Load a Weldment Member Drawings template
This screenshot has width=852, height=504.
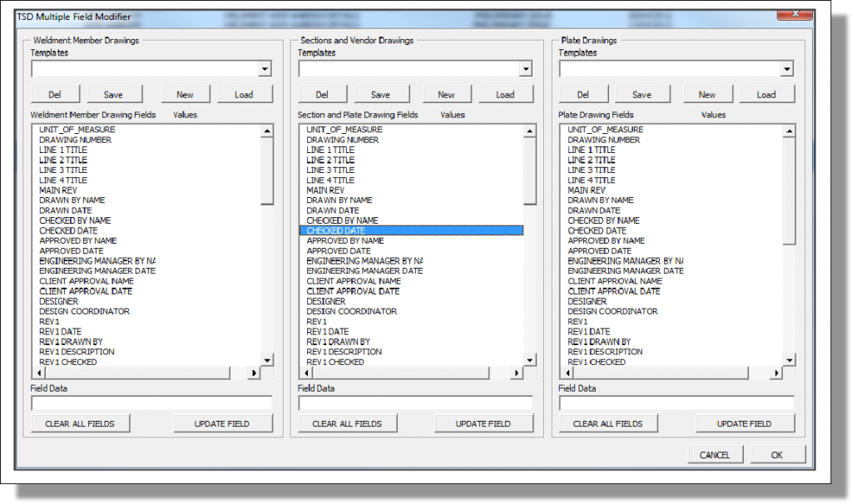pyautogui.click(x=245, y=93)
